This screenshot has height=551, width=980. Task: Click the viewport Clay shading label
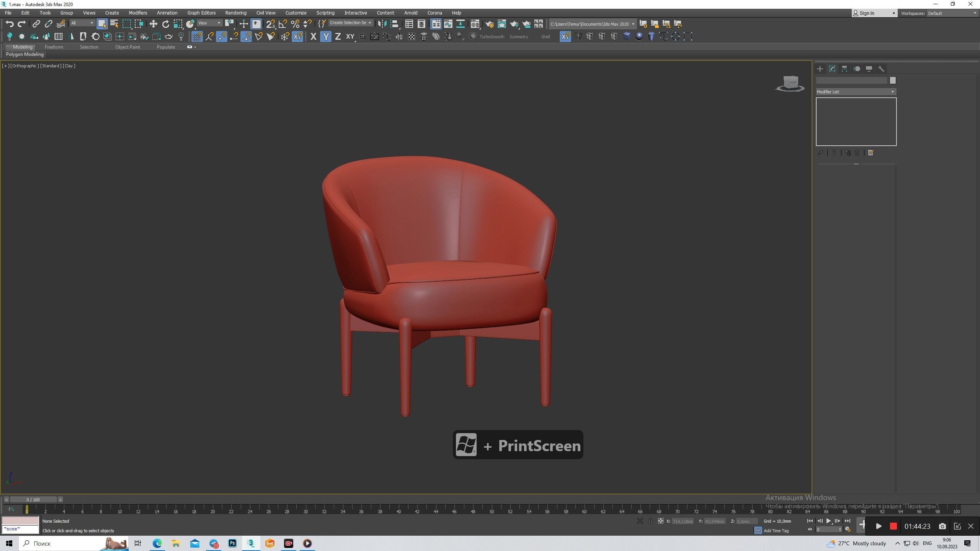(x=69, y=66)
